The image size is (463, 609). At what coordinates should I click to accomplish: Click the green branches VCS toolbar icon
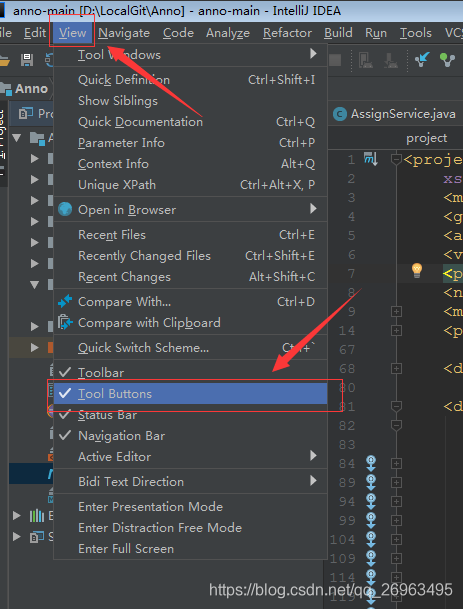(x=447, y=60)
